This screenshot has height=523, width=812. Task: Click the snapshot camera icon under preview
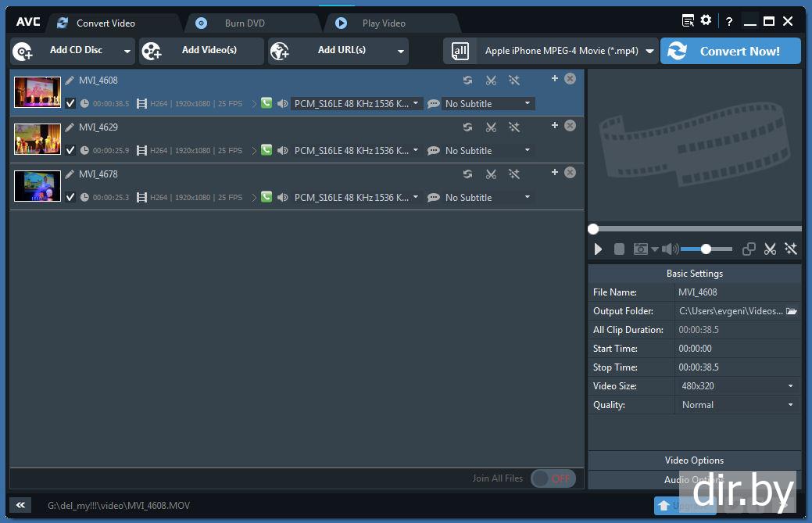tap(641, 249)
